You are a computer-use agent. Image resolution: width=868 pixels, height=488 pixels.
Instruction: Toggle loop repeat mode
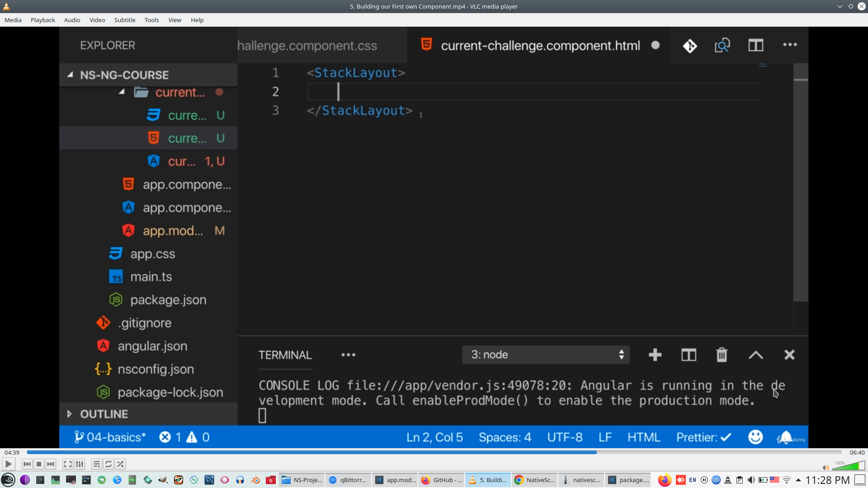click(108, 464)
